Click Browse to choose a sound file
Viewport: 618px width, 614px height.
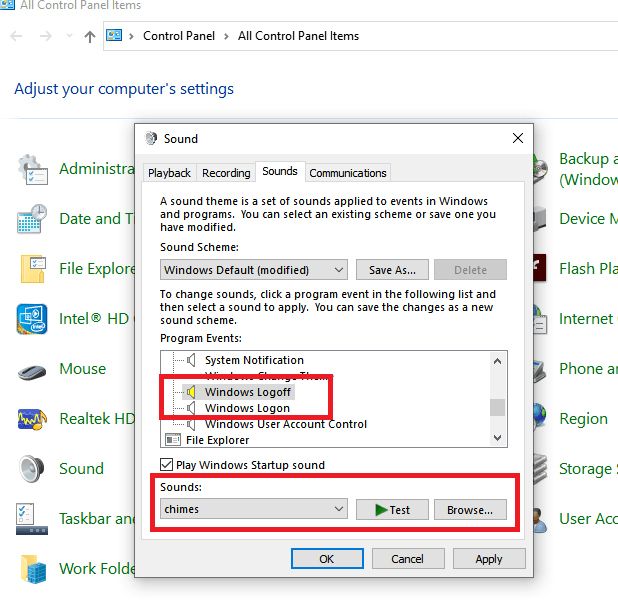point(470,510)
